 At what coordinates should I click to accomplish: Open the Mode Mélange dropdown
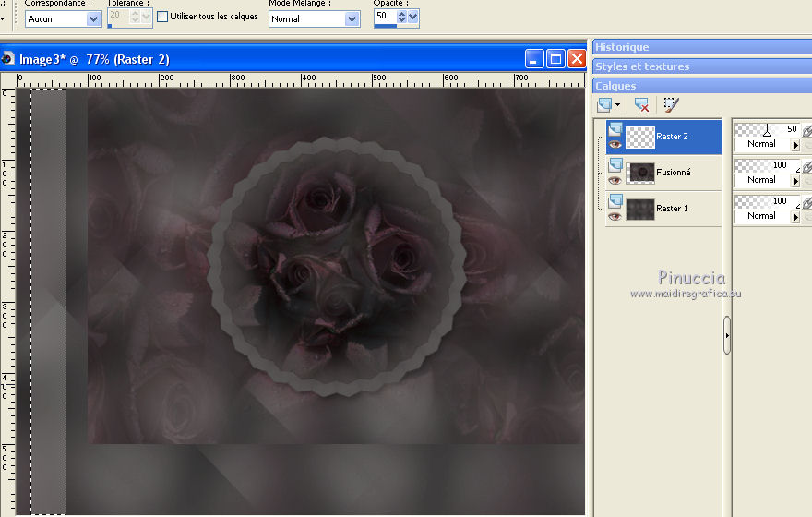[352, 18]
